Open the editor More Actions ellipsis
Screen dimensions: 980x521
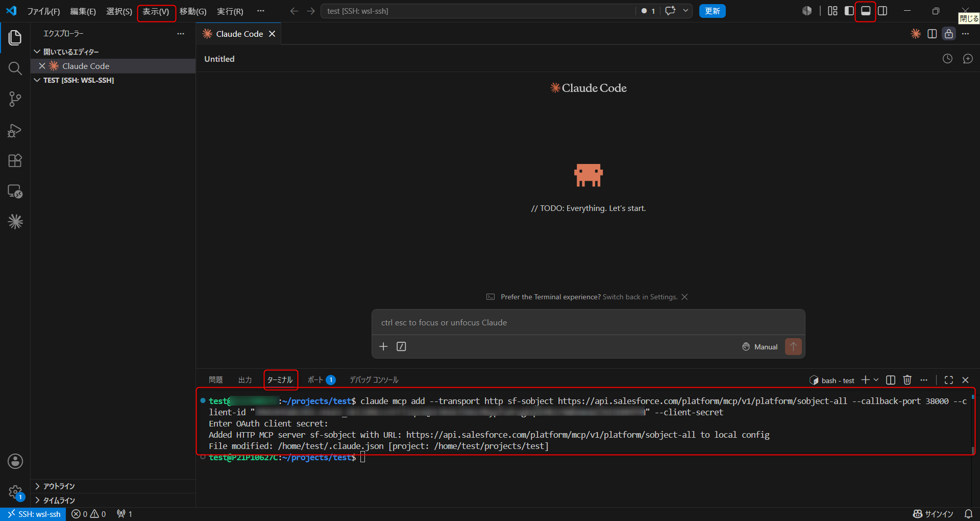coord(965,34)
